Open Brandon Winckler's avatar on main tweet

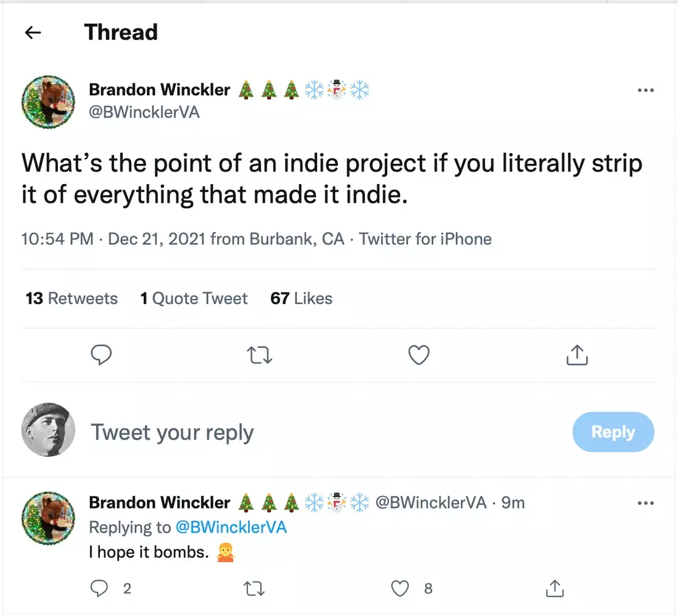48,102
